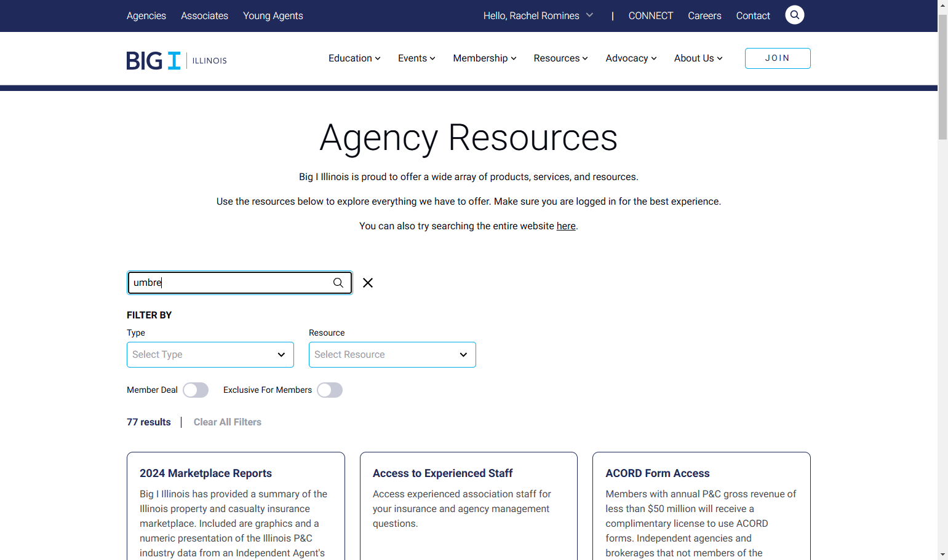Click the JOIN button
The image size is (948, 560).
pyautogui.click(x=778, y=58)
